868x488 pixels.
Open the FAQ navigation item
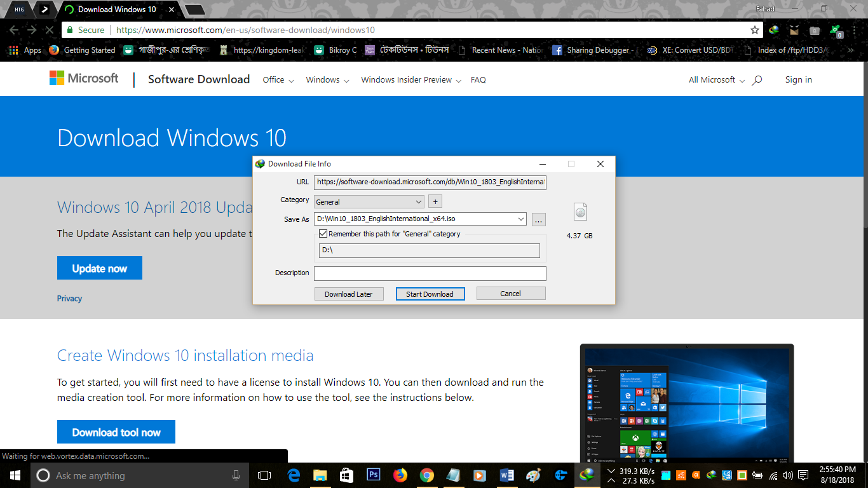pos(478,80)
